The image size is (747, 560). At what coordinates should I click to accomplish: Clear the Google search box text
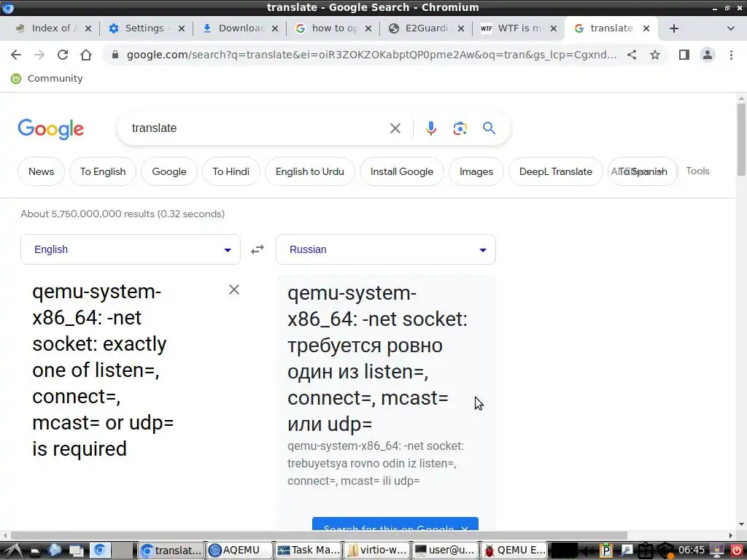click(x=395, y=128)
